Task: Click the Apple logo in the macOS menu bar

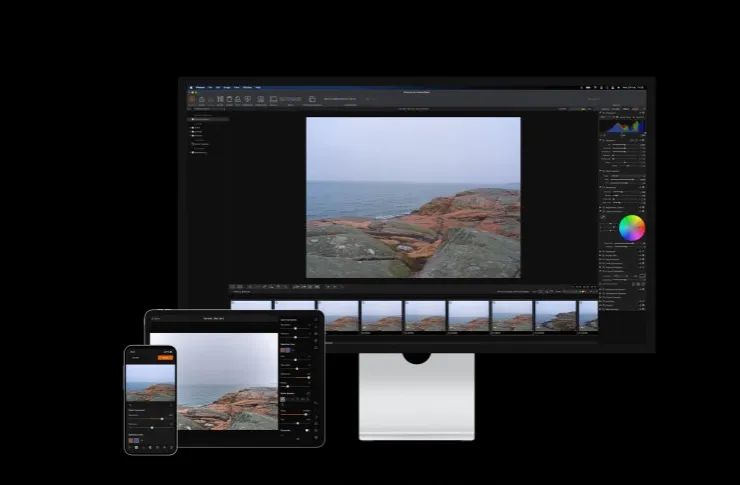Action: [190, 87]
